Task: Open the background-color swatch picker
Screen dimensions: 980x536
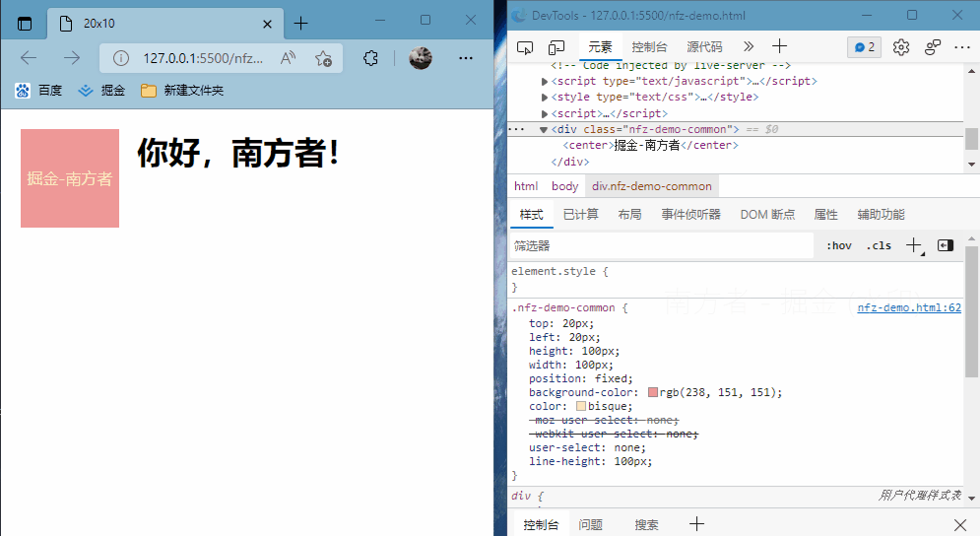Action: coord(652,392)
